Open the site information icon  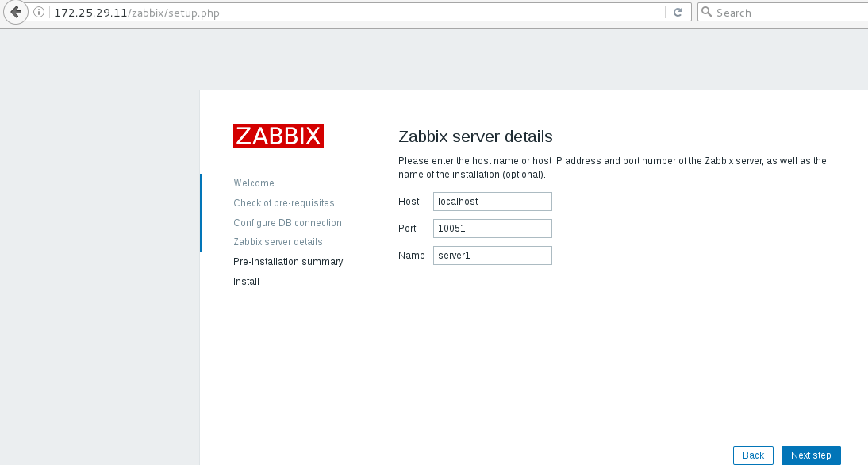tap(39, 12)
